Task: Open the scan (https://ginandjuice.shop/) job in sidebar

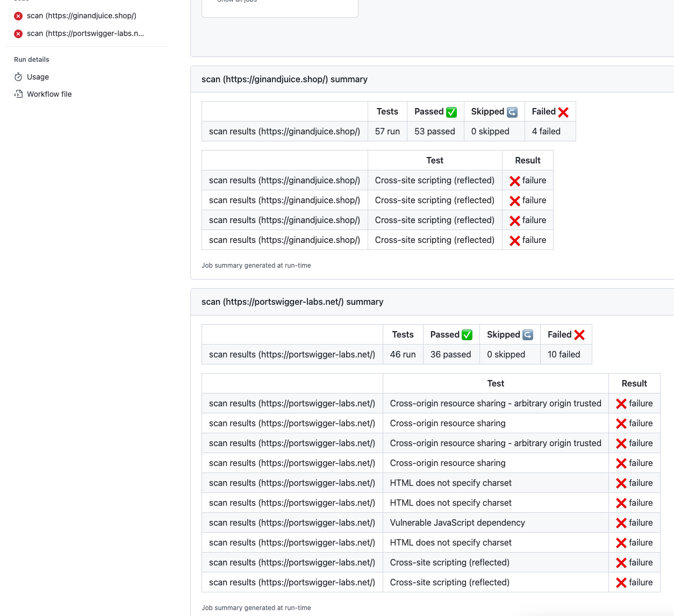Action: click(82, 16)
